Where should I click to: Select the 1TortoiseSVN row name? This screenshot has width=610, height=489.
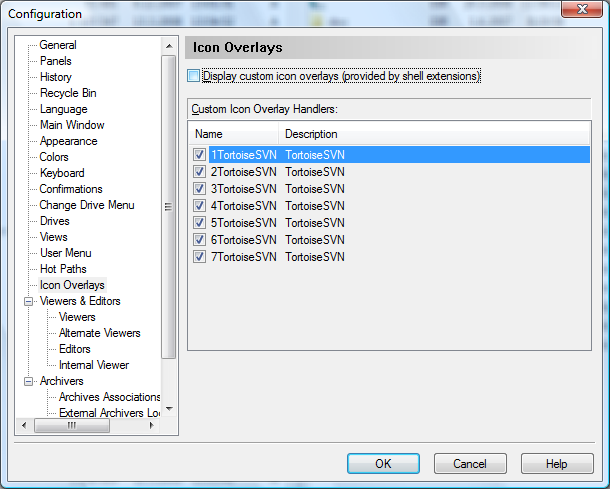(244, 154)
